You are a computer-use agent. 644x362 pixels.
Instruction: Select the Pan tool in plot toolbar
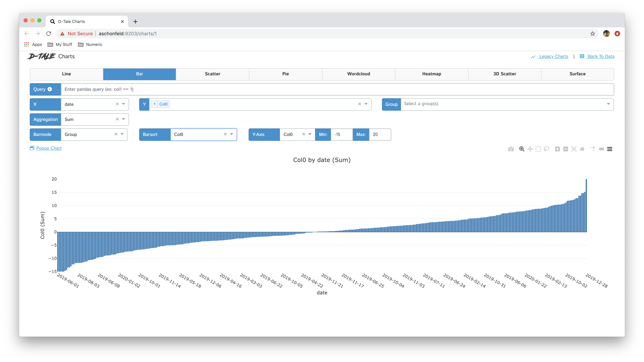point(530,149)
